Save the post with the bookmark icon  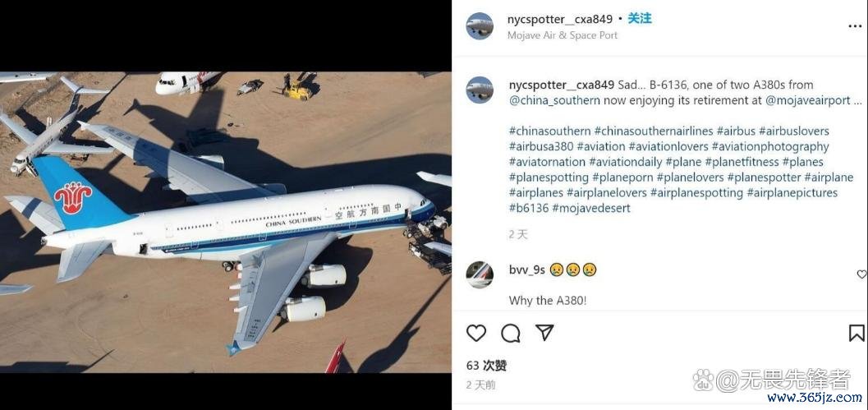[x=856, y=333]
